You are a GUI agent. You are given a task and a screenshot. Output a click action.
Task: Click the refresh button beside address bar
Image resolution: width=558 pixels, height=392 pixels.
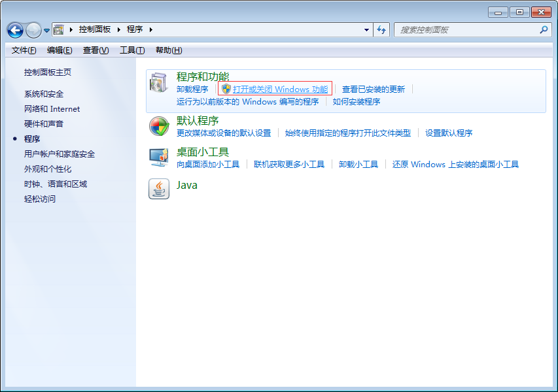381,30
